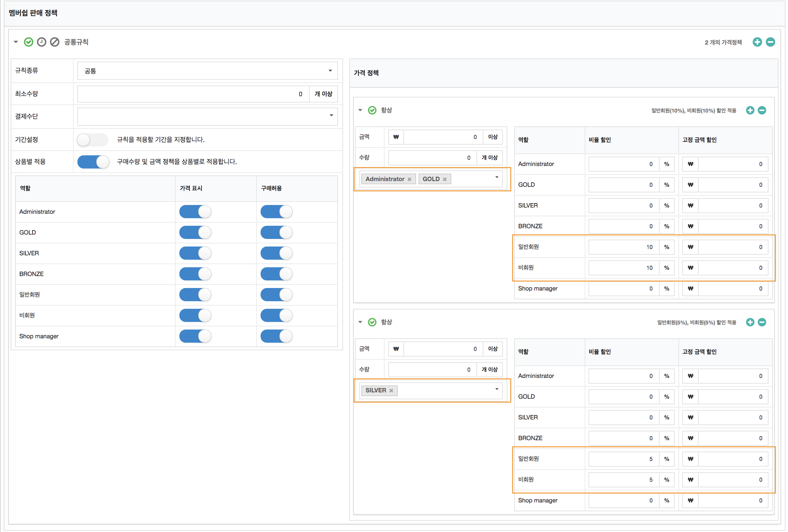Toggle 구매허용 for GOLD

click(x=276, y=232)
